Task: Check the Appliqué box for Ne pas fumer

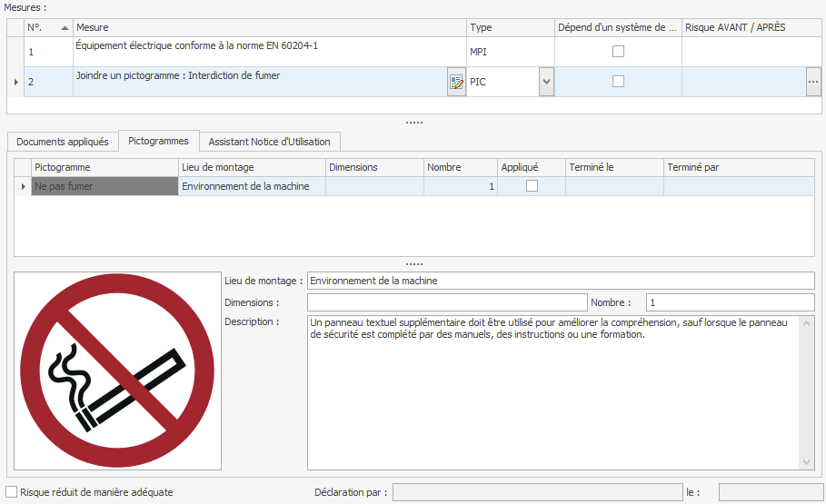Action: coord(532,186)
